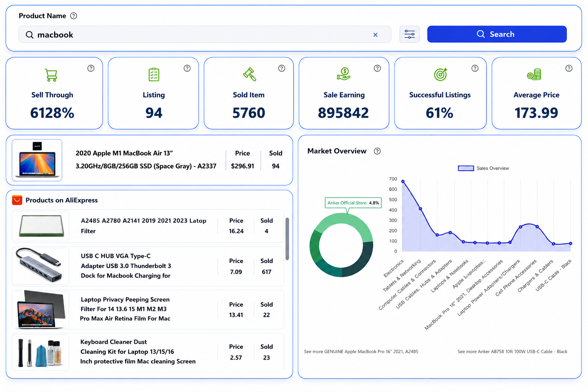The image size is (588, 392).
Task: Click the Laptop Privacy Peeping Screen title
Action: [x=125, y=309]
